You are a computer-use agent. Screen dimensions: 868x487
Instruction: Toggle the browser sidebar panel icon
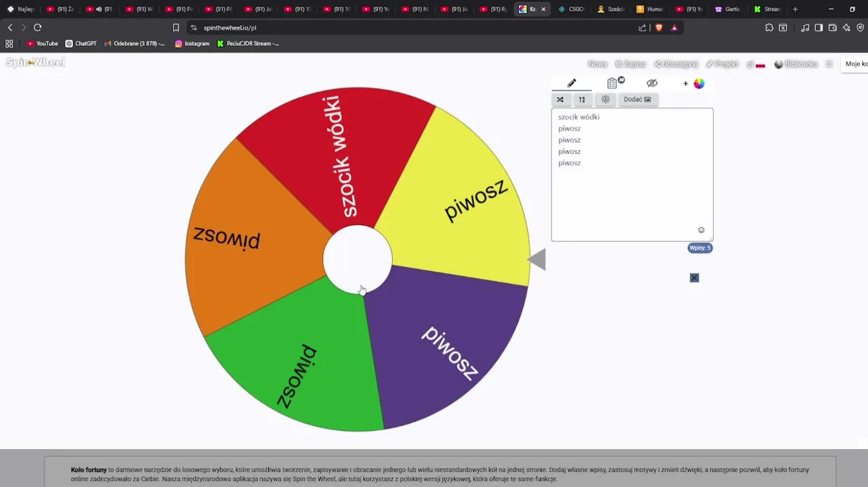pyautogui.click(x=819, y=28)
